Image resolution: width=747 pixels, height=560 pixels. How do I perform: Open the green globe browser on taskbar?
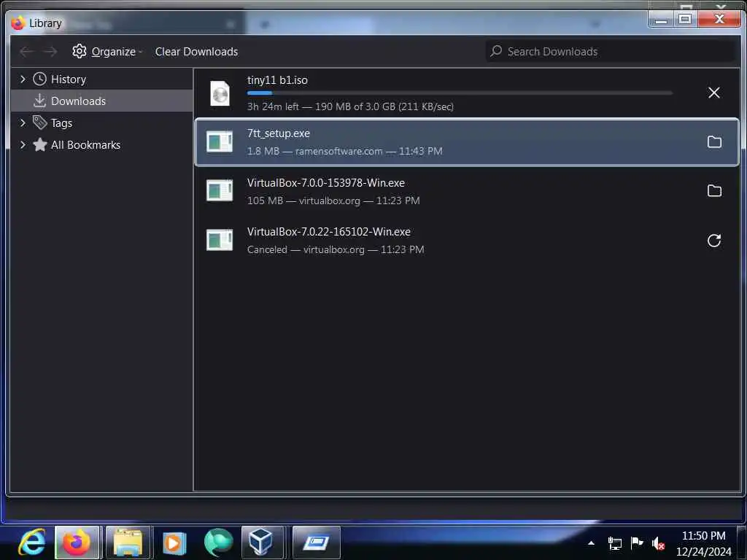[218, 542]
